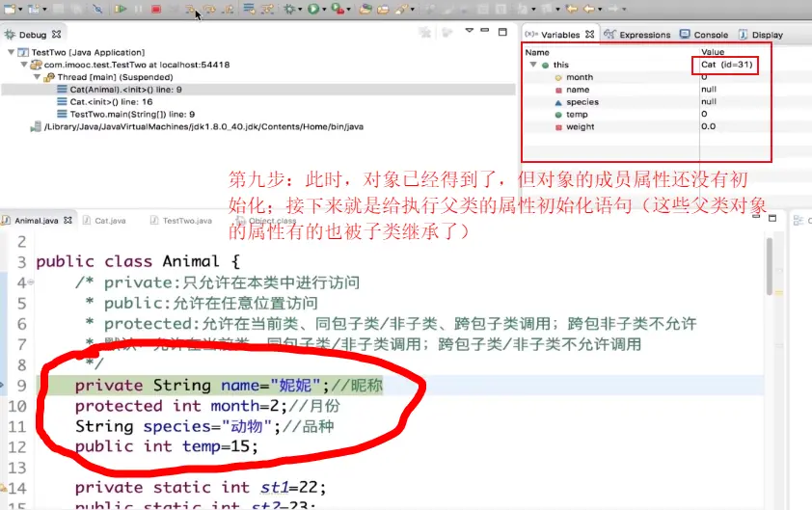
Task: Toggle comment folding at line 4
Action: coord(31,282)
